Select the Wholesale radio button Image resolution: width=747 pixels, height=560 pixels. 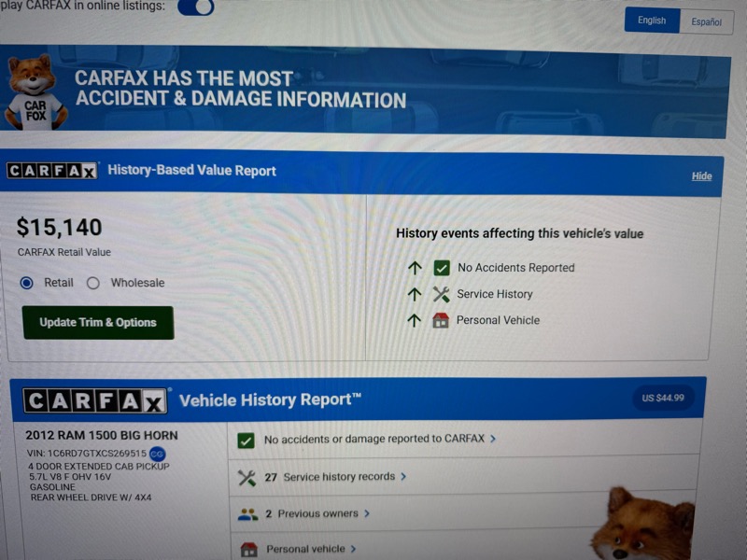tap(93, 283)
